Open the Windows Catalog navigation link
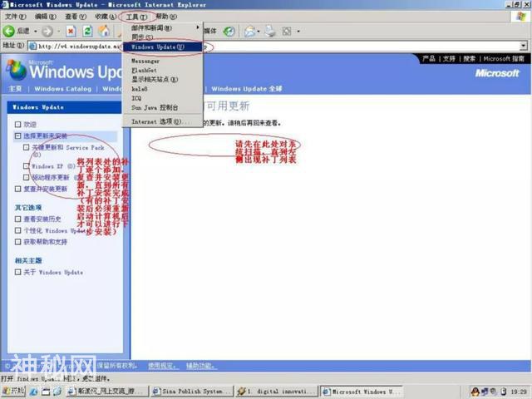532x399 pixels. (63, 89)
